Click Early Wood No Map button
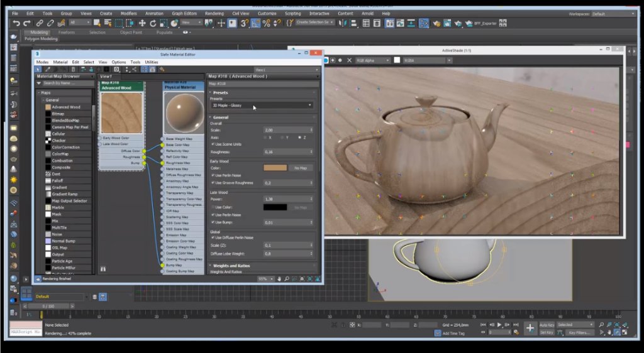Image resolution: width=644 pixels, height=353 pixels. pos(301,168)
